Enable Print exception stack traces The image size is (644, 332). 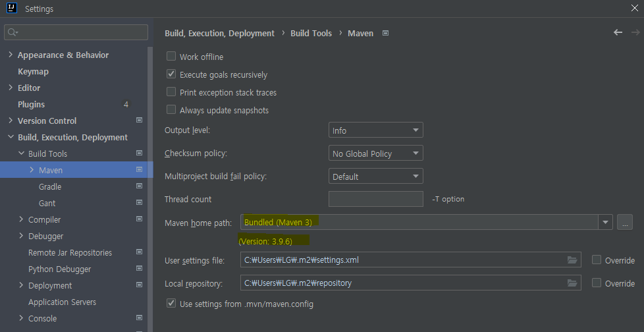pyautogui.click(x=171, y=92)
